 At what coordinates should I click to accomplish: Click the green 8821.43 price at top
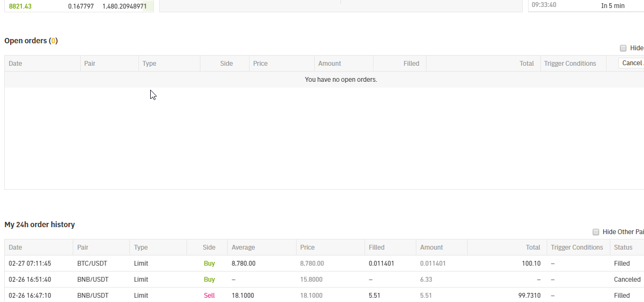coord(20,6)
